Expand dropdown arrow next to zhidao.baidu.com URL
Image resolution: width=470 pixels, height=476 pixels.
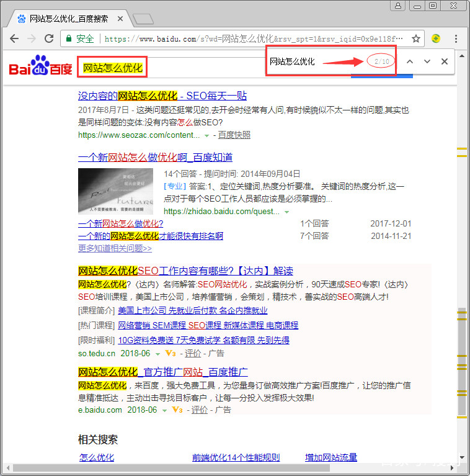(x=286, y=212)
